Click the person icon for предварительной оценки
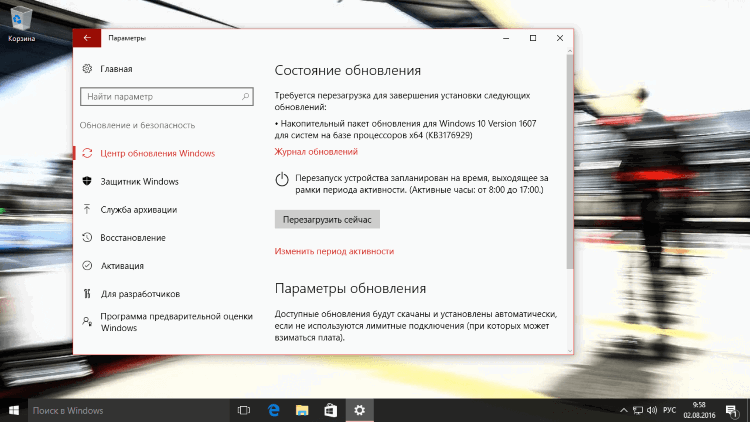The height and width of the screenshot is (422, 750). click(x=87, y=321)
